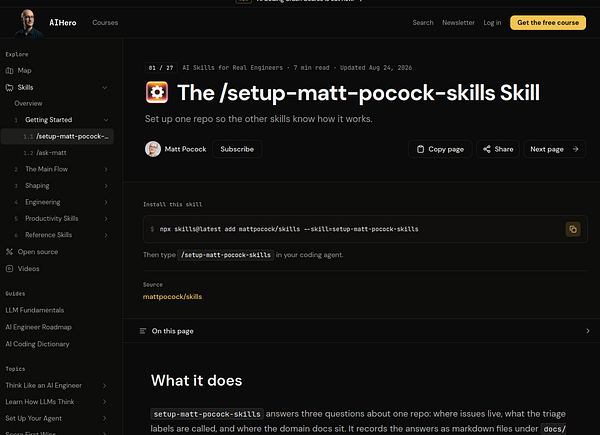Viewport: 600px width, 435px height.
Task: Click the Skills folder icon
Action: click(9, 88)
